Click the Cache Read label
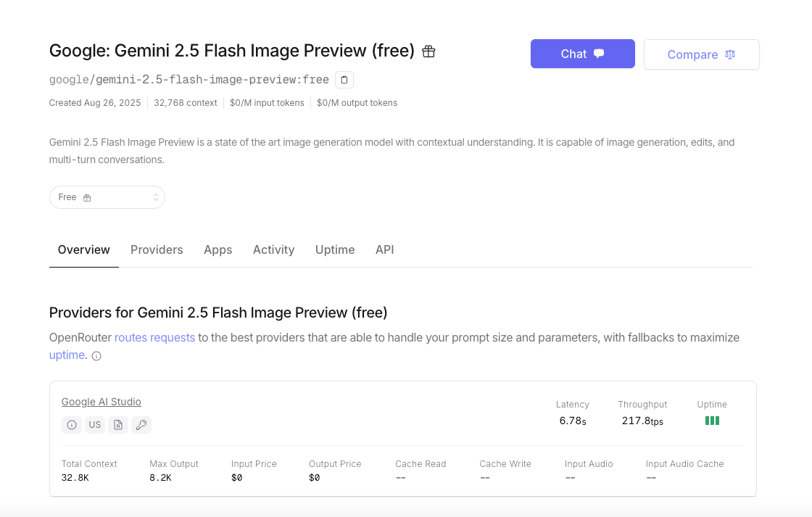 click(x=420, y=464)
